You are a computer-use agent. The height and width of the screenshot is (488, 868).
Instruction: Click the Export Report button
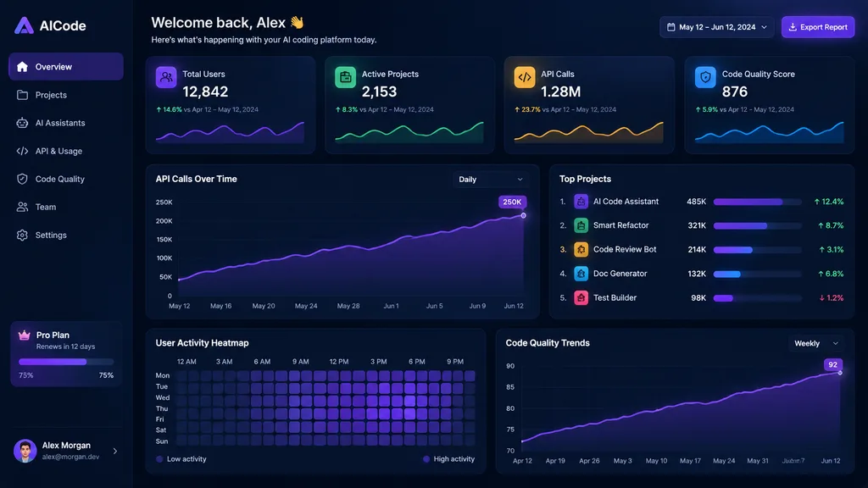818,27
